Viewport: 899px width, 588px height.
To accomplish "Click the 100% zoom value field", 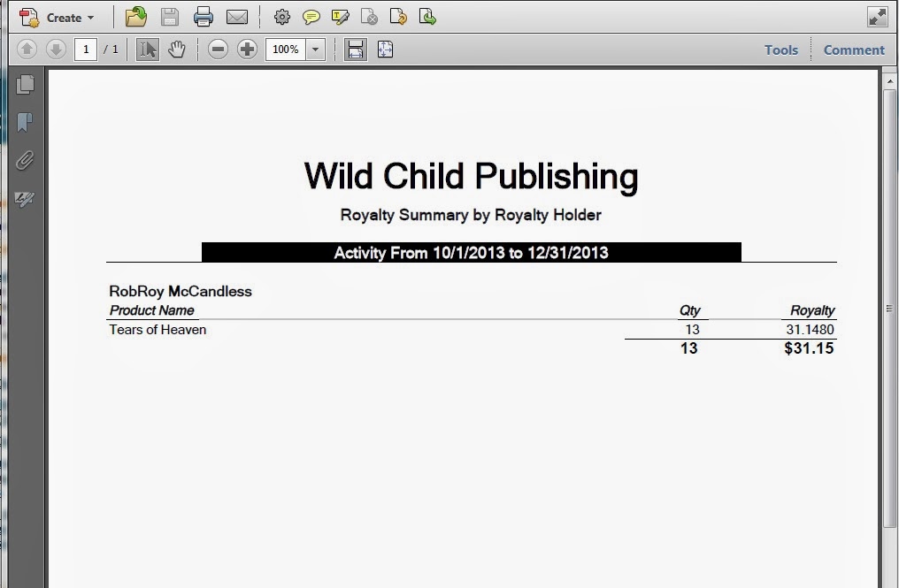I will coord(286,50).
